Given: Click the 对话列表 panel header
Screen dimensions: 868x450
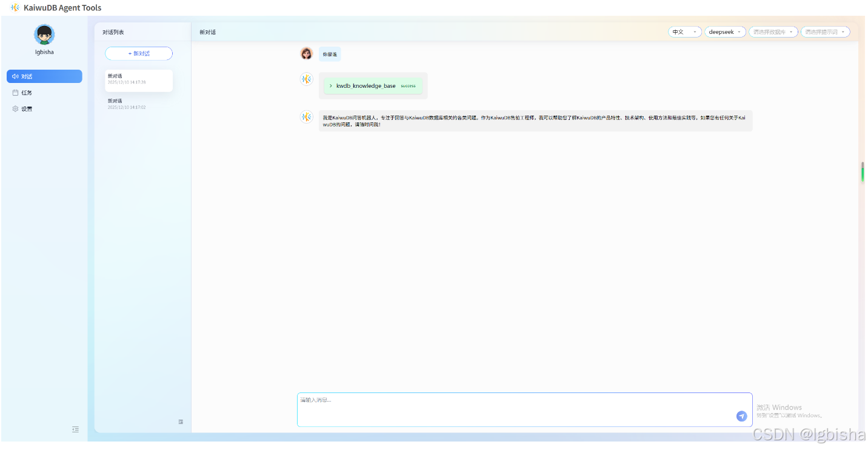Looking at the screenshot, I should (x=113, y=32).
